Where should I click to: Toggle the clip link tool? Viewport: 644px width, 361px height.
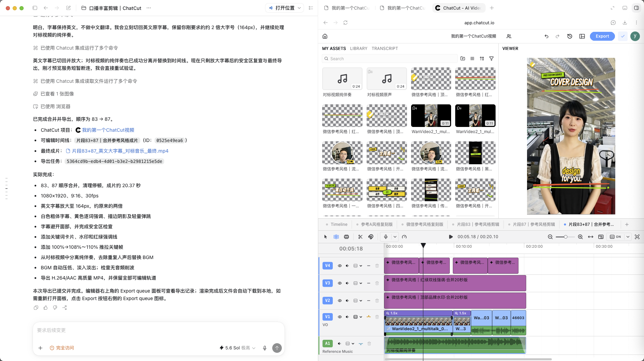pos(371,237)
